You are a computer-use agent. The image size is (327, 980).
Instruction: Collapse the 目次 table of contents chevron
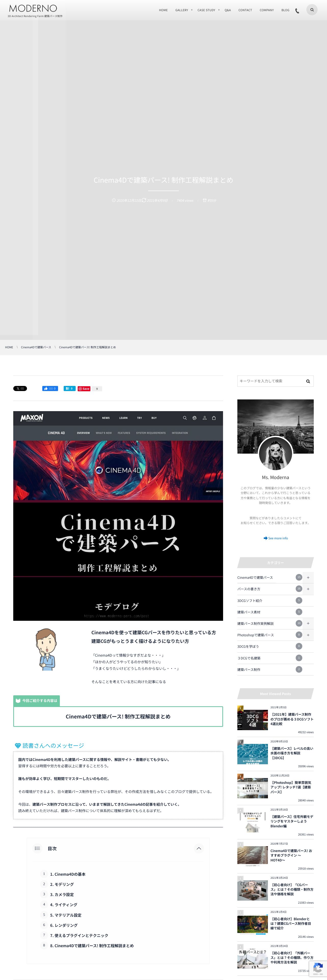199,848
